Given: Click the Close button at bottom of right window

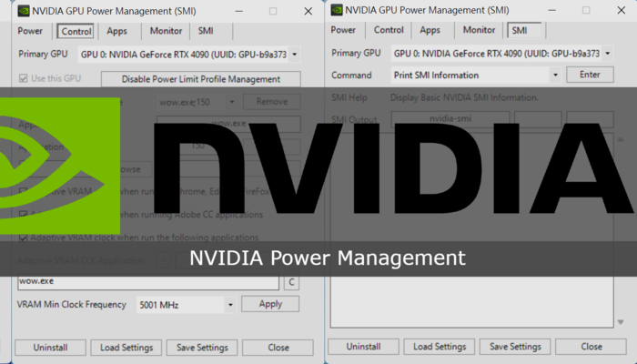Looking at the screenshot, I should point(591,347).
